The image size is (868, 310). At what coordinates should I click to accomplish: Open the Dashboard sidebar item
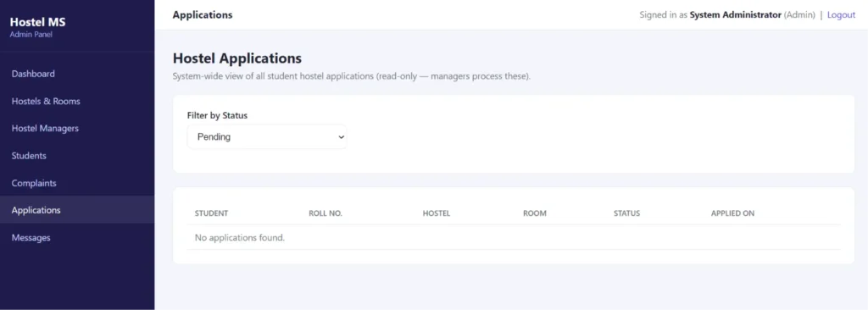77,74
